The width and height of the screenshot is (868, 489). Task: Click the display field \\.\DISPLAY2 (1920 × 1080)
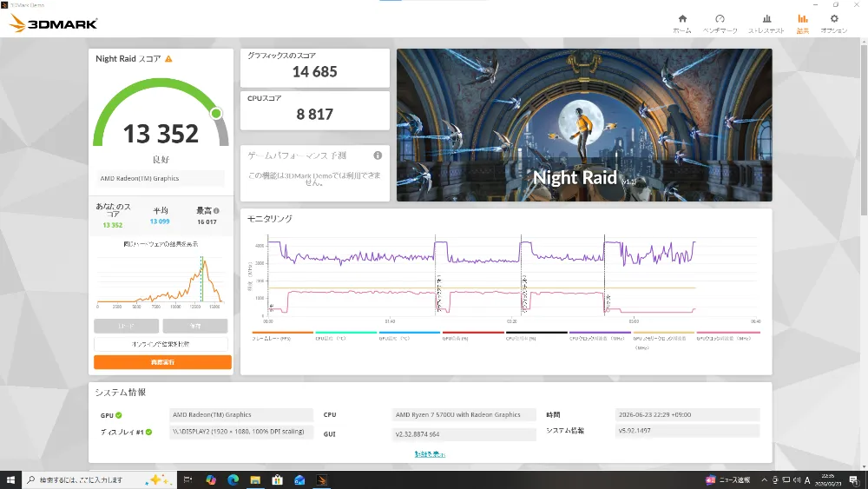click(240, 432)
